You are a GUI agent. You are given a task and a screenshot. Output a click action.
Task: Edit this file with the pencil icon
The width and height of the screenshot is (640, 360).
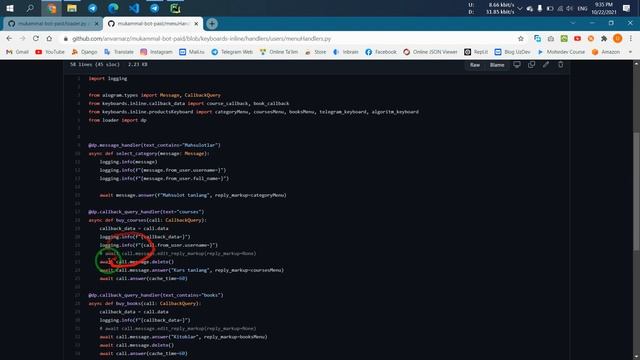pyautogui.click(x=546, y=64)
